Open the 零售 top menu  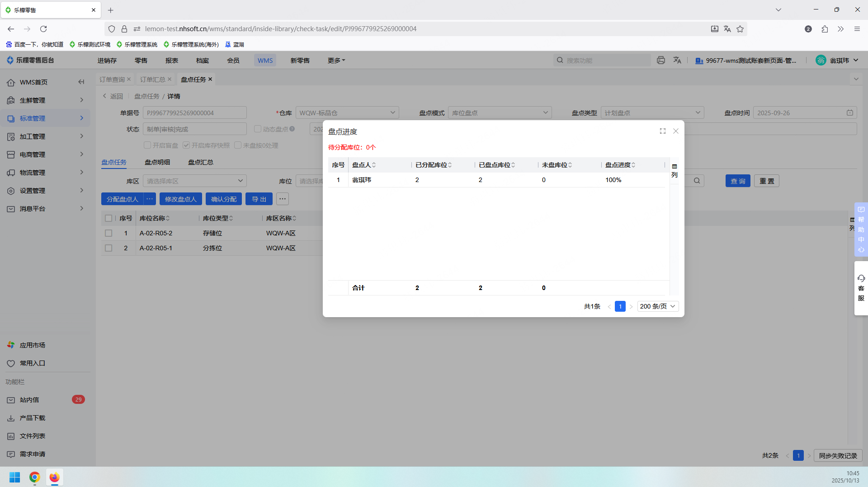[x=141, y=61]
